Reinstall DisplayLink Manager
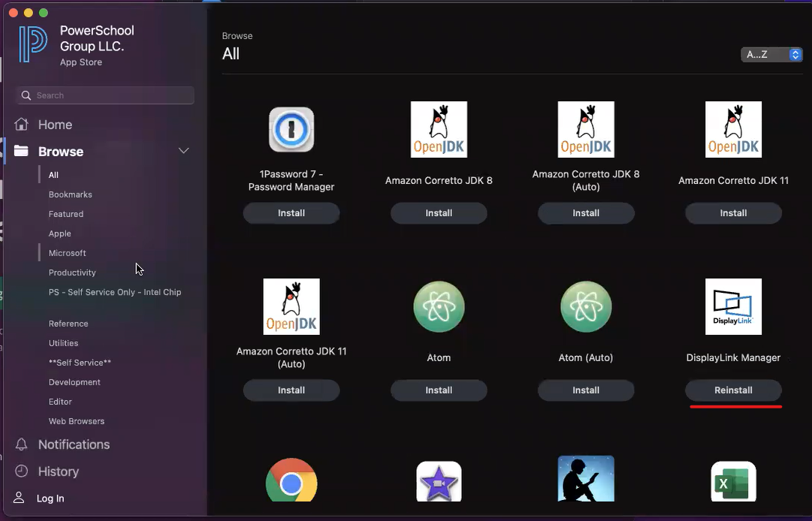 click(x=733, y=390)
